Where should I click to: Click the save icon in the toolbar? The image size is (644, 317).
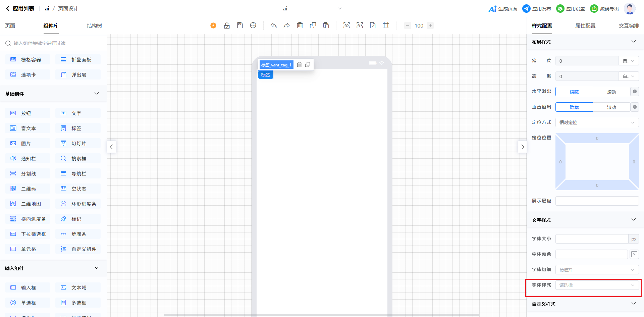pyautogui.click(x=240, y=25)
